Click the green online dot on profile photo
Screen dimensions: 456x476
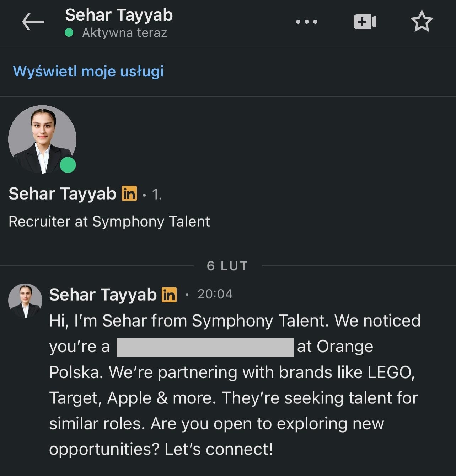click(68, 165)
